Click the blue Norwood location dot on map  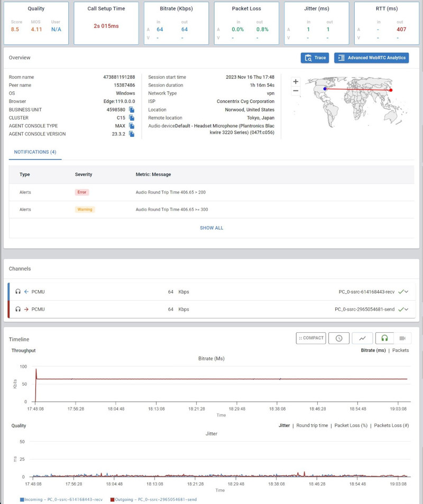325,89
